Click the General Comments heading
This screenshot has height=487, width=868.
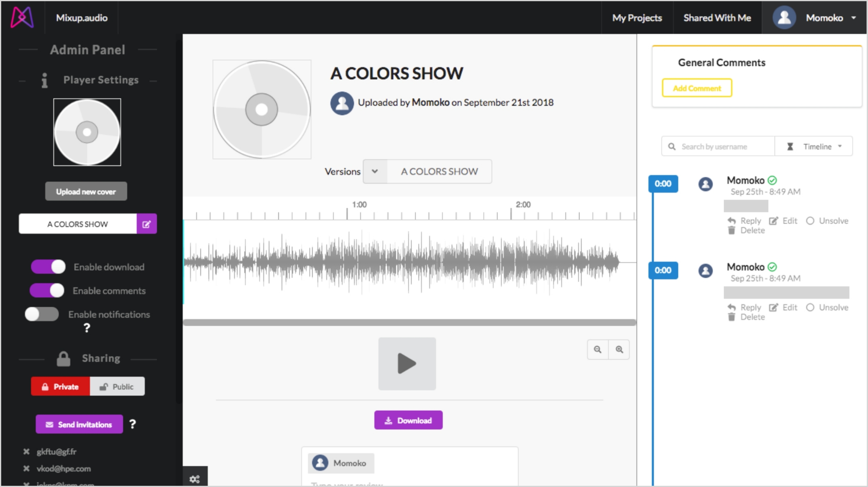(x=721, y=62)
